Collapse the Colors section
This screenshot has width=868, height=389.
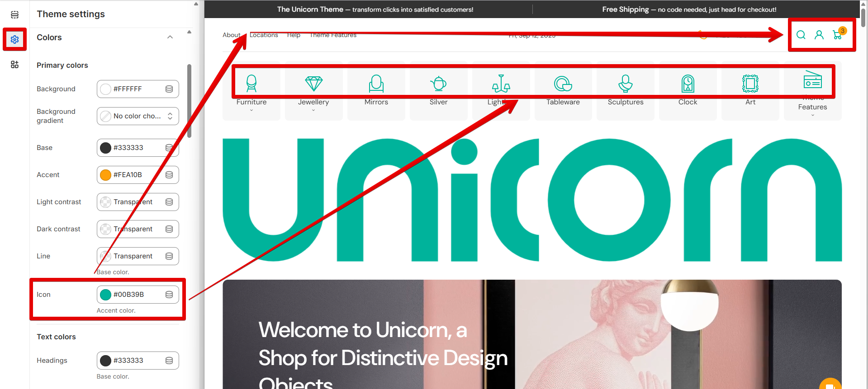(170, 37)
